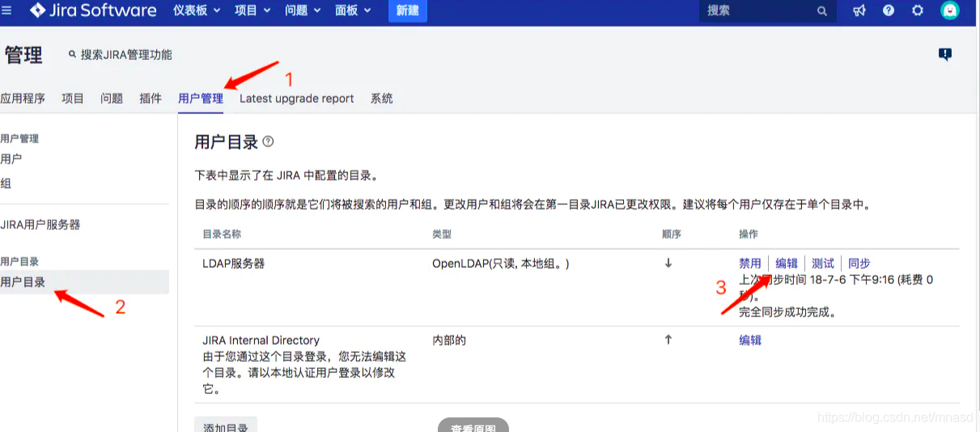Click the 新建 create button
This screenshot has width=980, height=432.
tap(409, 11)
